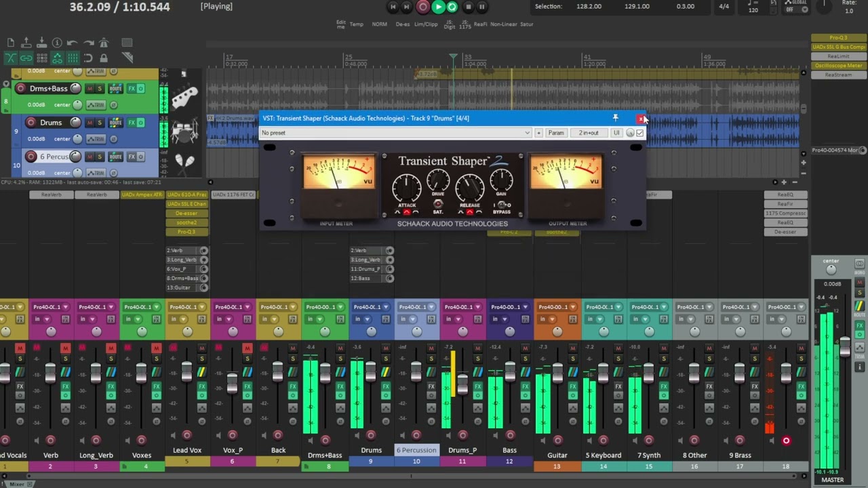Click the ATTACK knob on Transient Shaper
The width and height of the screenshot is (868, 488).
[x=406, y=187]
